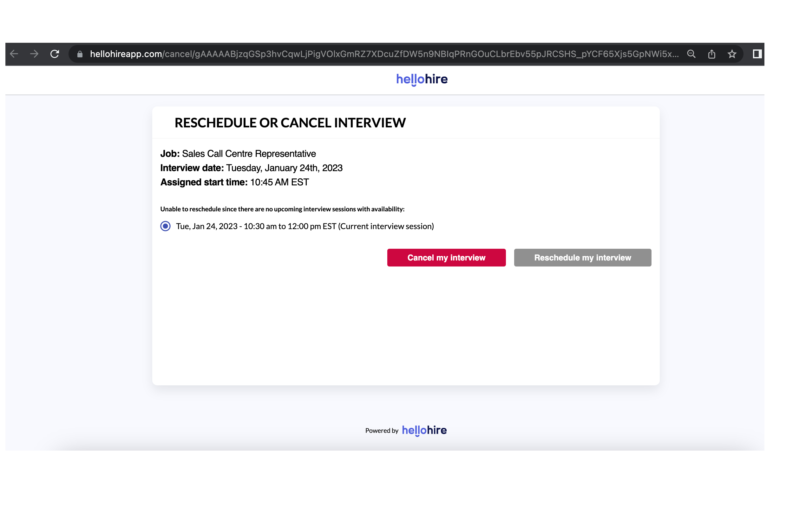Screen dimensions: 812x507
Task: Reload the page with refresh icon
Action: click(x=55, y=54)
